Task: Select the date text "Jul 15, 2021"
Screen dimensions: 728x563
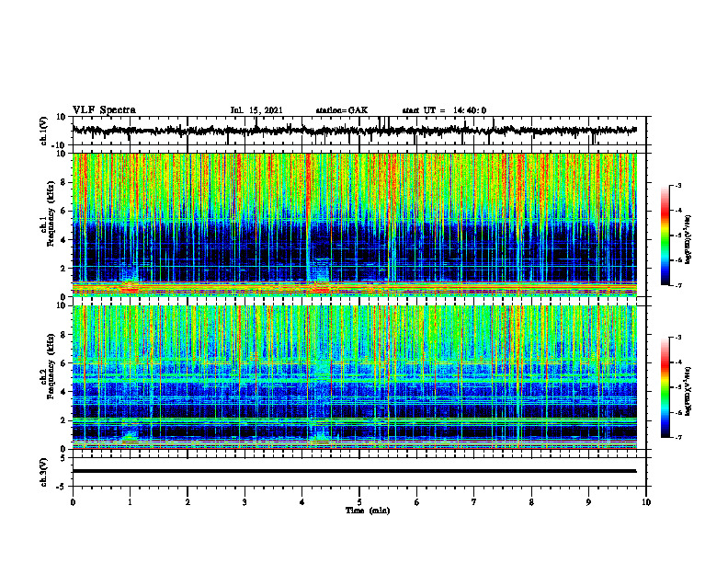Action: tap(256, 110)
